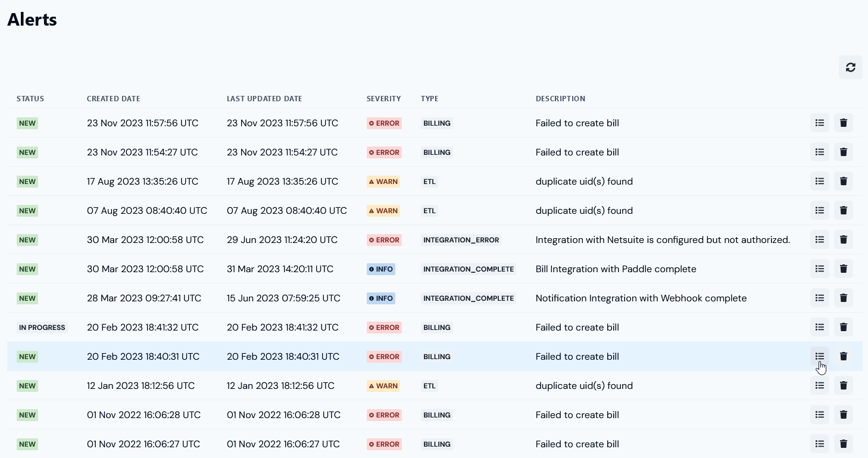868x458 pixels.
Task: Click the refresh alerts icon
Action: pyautogui.click(x=850, y=67)
